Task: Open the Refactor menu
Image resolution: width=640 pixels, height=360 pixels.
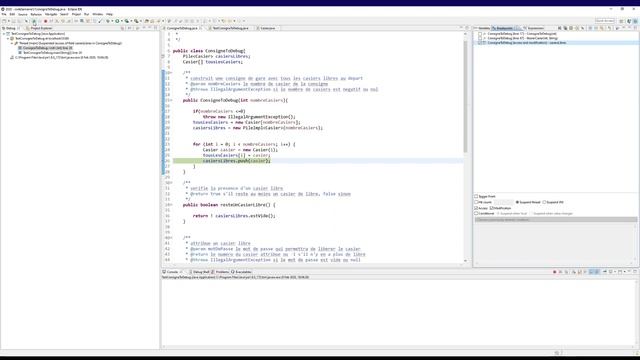Action: pos(36,14)
